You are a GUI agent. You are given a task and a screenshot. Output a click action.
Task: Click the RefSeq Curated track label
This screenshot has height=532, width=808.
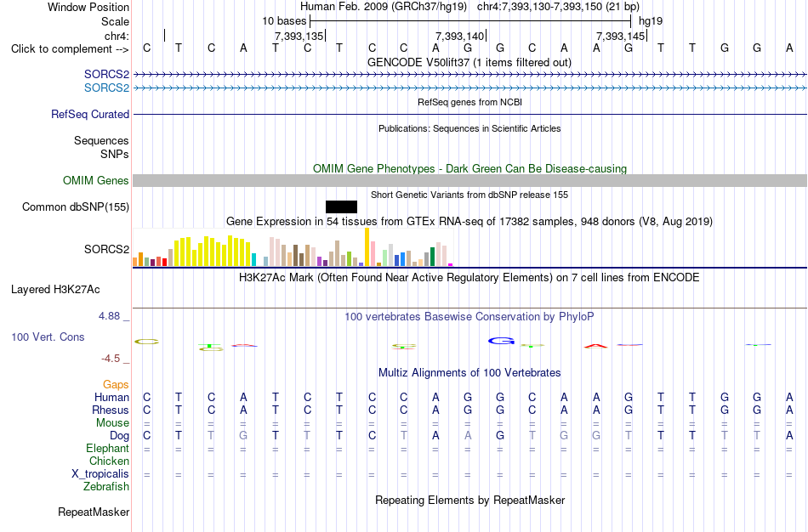pyautogui.click(x=90, y=115)
